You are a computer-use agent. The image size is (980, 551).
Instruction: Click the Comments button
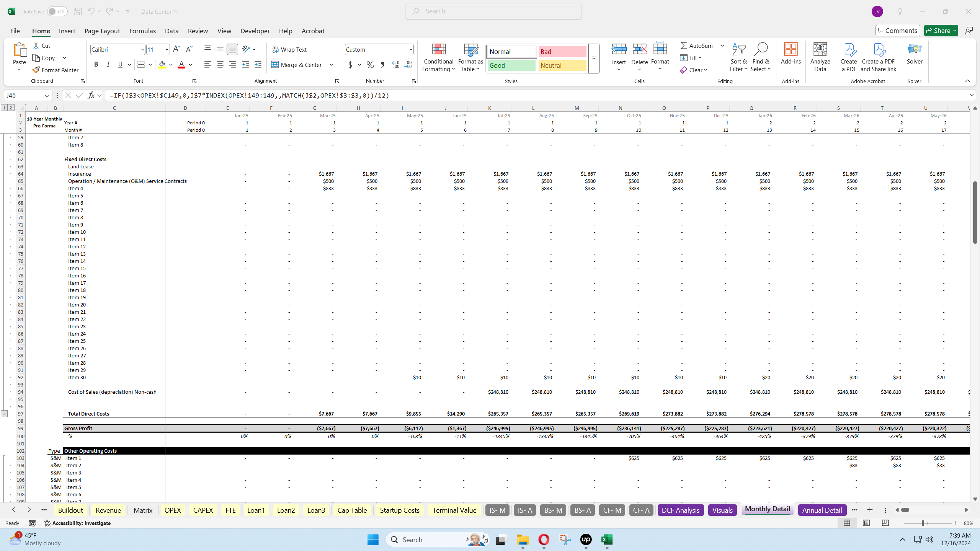pos(898,31)
